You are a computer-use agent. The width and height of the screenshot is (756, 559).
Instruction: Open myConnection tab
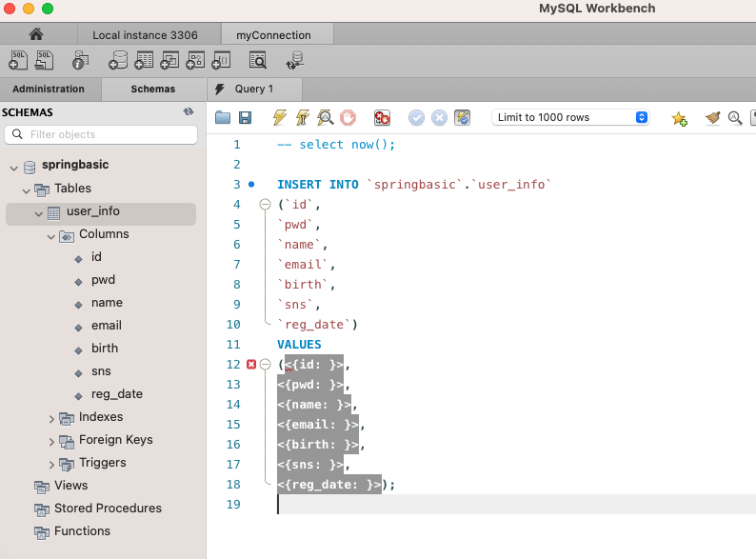(274, 34)
